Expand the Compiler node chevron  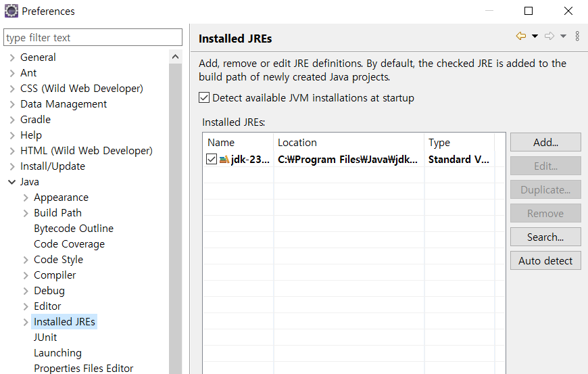pyautogui.click(x=26, y=275)
